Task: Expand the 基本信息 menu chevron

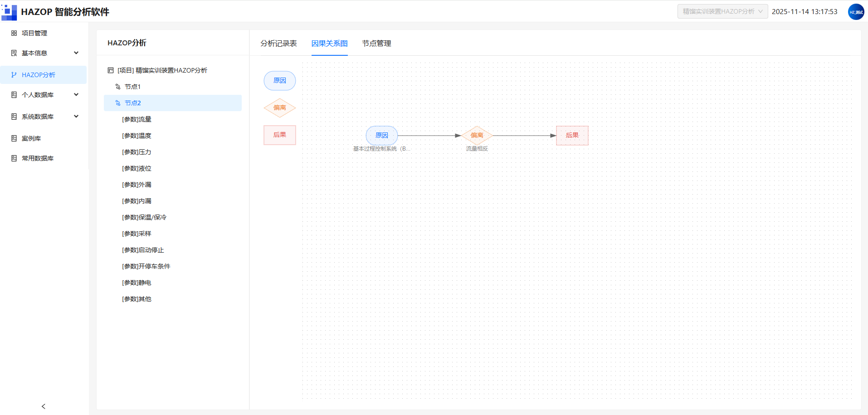Action: (76, 53)
